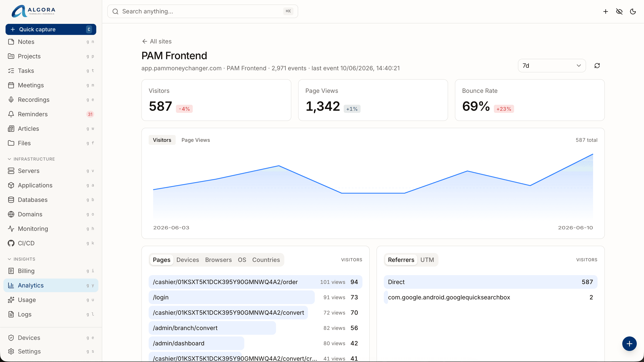Viewport: 644px width, 362px height.
Task: Open the 7d time range dropdown
Action: pos(552,66)
